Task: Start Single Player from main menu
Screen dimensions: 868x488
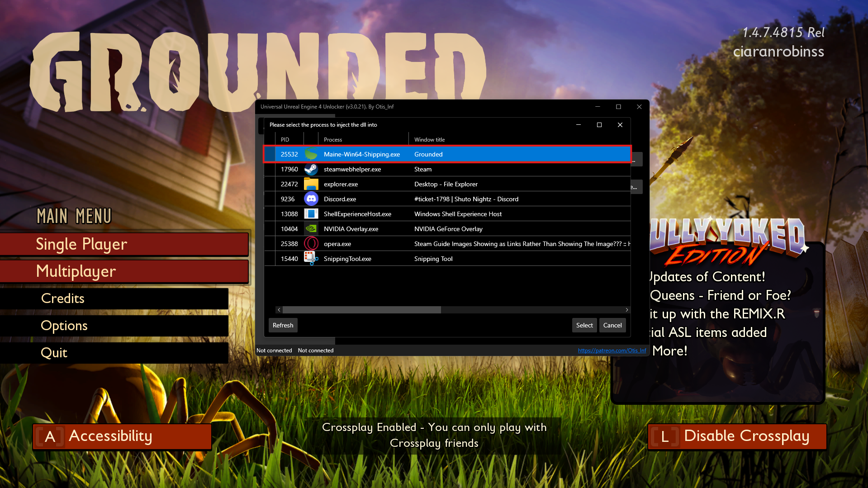Action: (124, 244)
